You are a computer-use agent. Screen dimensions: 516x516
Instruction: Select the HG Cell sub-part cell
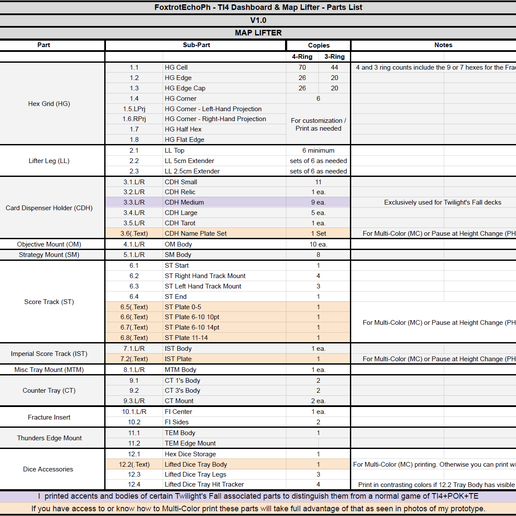[x=224, y=67]
